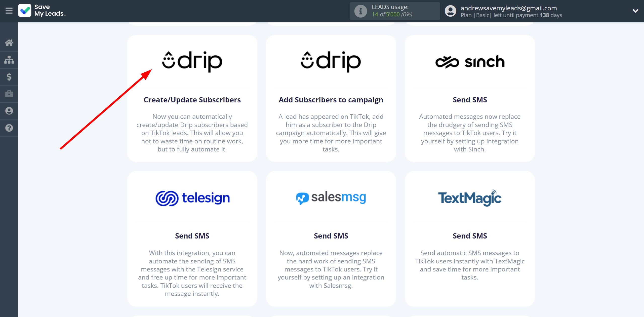Click the Sinch logo
Image resolution: width=644 pixels, height=317 pixels.
(470, 62)
